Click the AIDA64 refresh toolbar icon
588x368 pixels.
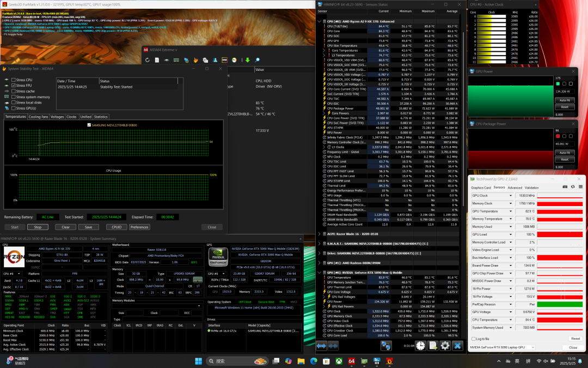[x=148, y=60]
